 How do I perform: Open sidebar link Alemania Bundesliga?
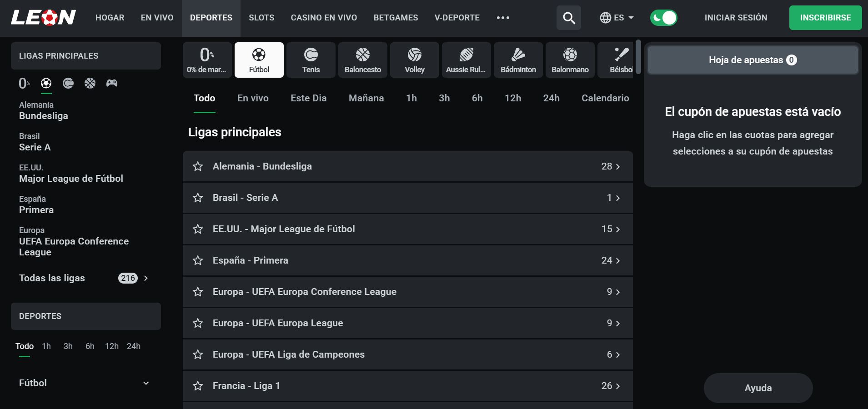tap(44, 110)
